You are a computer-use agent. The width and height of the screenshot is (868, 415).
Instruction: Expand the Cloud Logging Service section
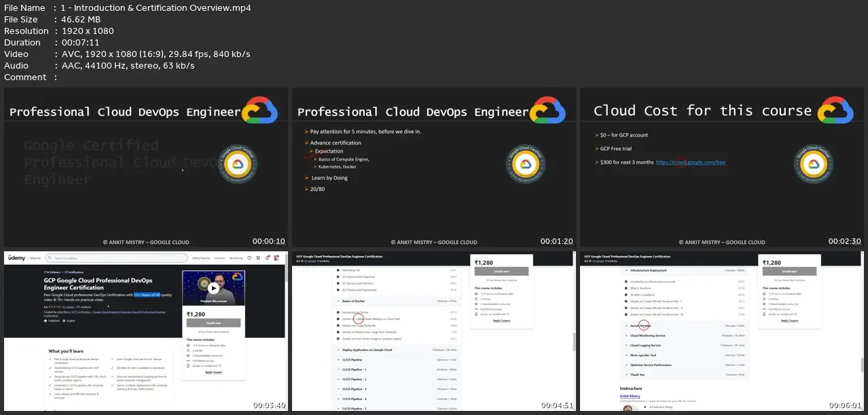tap(685, 345)
